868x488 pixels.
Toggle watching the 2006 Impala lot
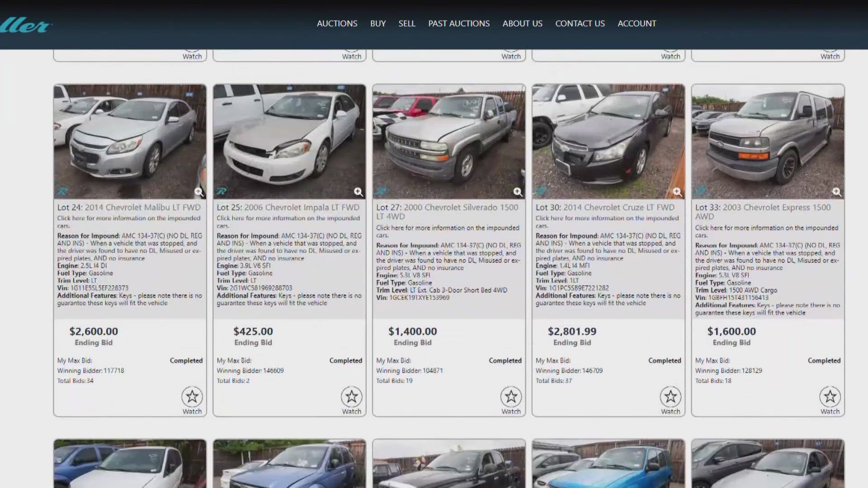pos(351,397)
